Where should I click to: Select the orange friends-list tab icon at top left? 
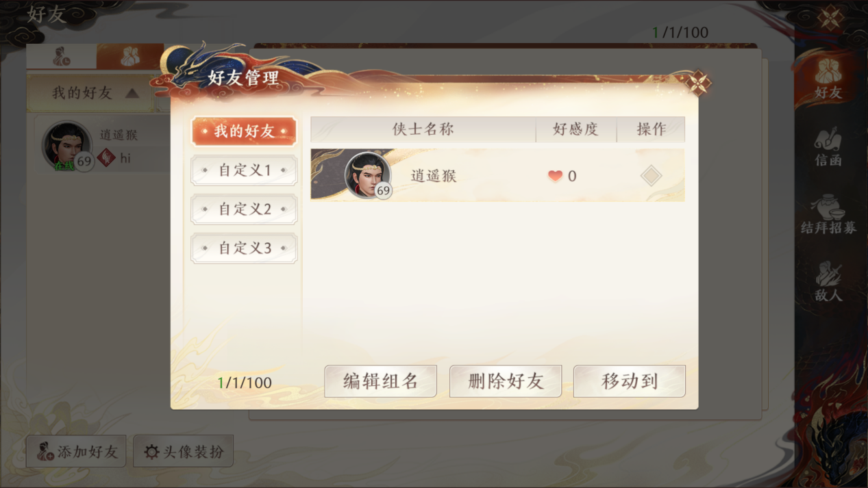click(129, 56)
